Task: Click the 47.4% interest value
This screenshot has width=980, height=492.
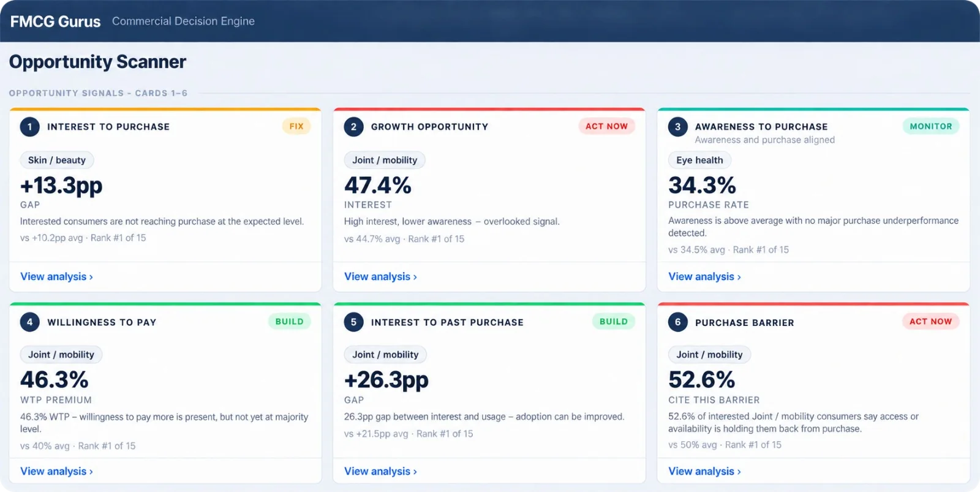Action: (x=378, y=185)
